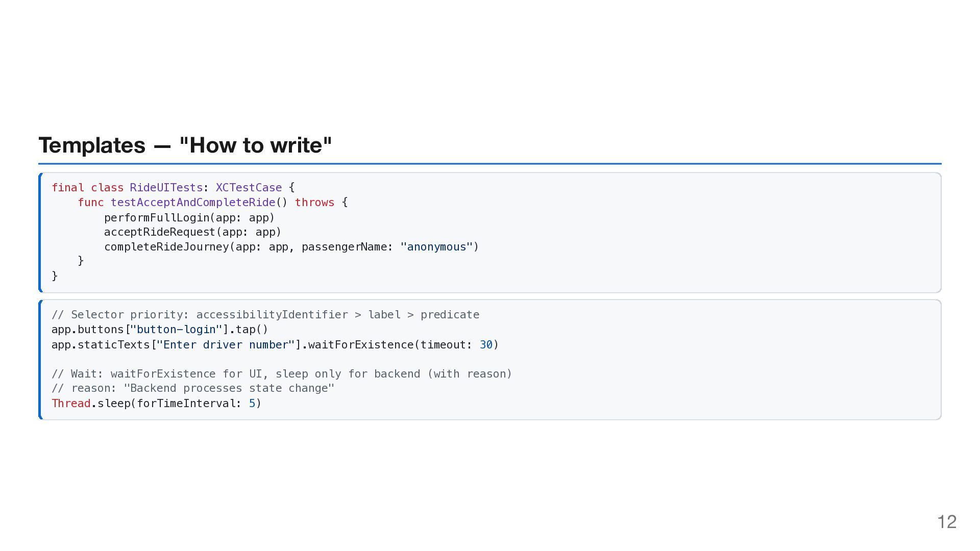Image resolution: width=980 pixels, height=551 pixels.
Task: Click the timeout value 30
Action: (486, 345)
